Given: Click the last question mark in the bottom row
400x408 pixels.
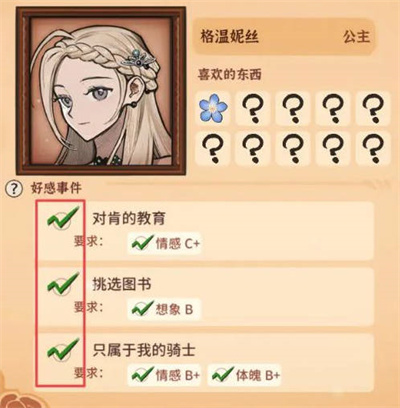Looking at the screenshot, I should coord(373,149).
